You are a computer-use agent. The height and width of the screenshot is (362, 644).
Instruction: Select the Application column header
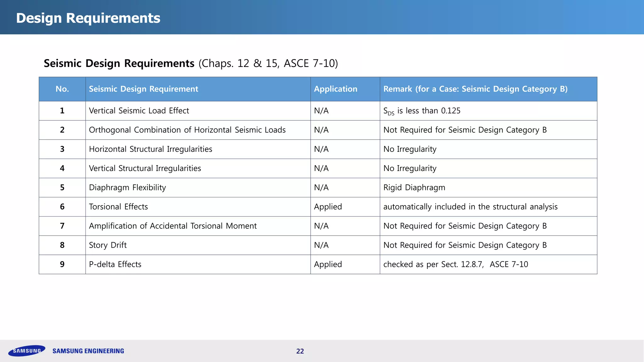click(x=336, y=89)
